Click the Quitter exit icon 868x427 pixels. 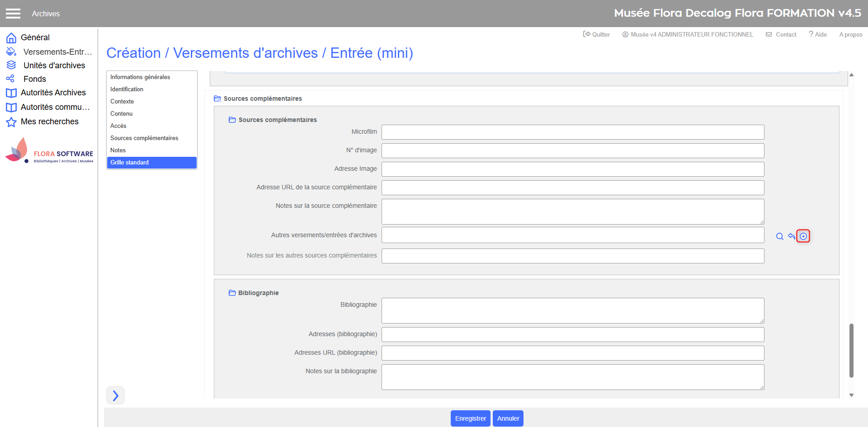(586, 34)
